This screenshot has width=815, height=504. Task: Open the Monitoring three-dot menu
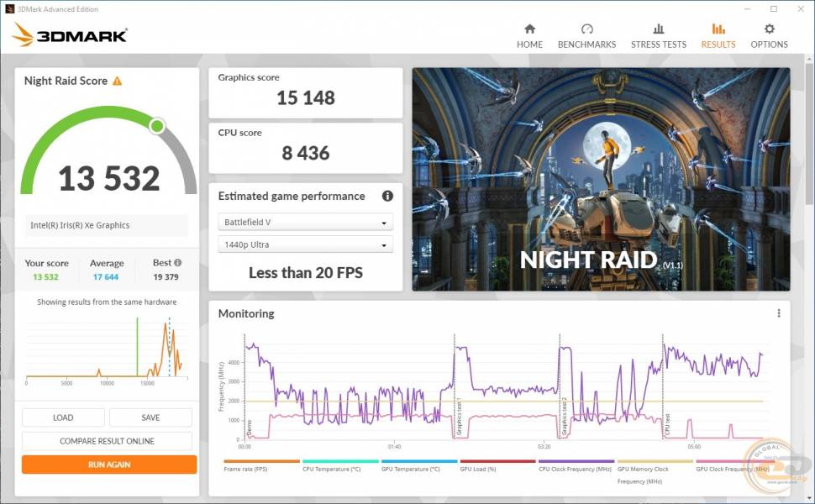click(779, 313)
